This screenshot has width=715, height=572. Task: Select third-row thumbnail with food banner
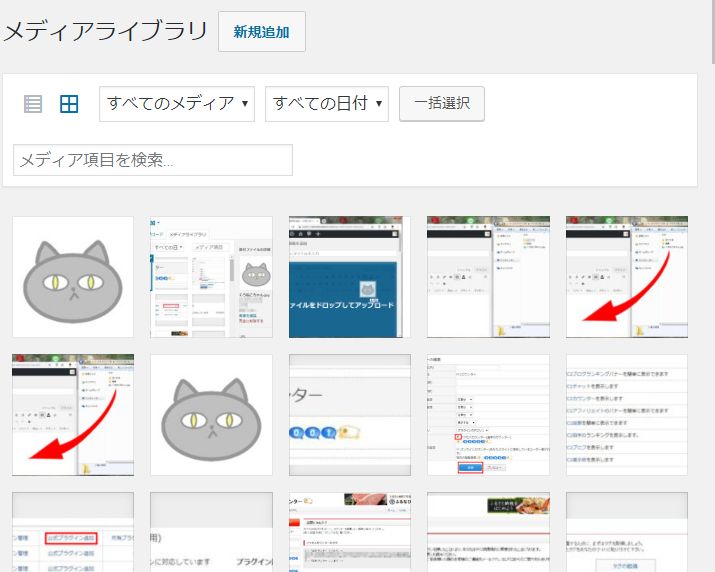(x=488, y=532)
